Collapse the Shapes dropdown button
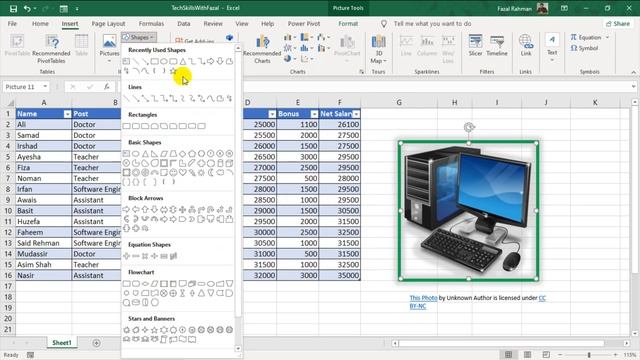The width and height of the screenshot is (640, 360). [139, 37]
